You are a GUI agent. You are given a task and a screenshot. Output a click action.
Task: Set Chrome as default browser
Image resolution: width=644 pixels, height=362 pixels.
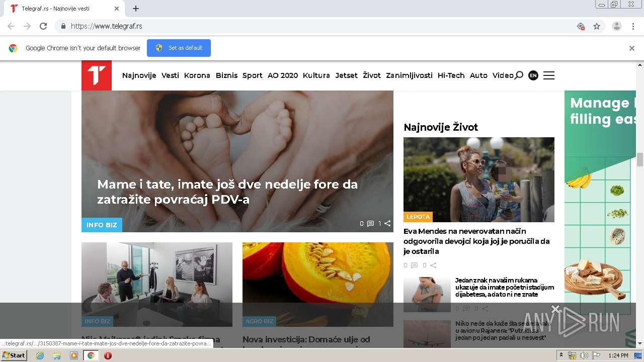click(x=179, y=48)
